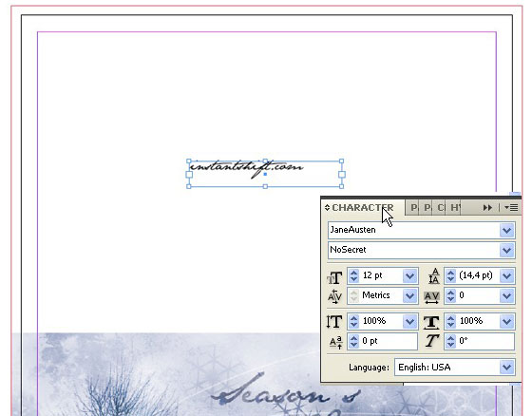The height and width of the screenshot is (416, 532).
Task: Click the double-arrow panel tabs overflow button
Action: pos(487,207)
